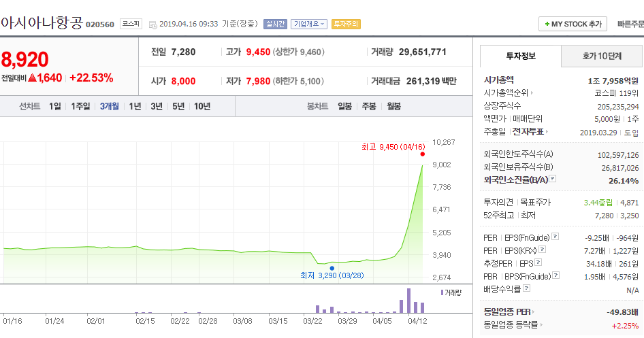Click the 최저 3,290 blue chart marker

click(x=332, y=268)
